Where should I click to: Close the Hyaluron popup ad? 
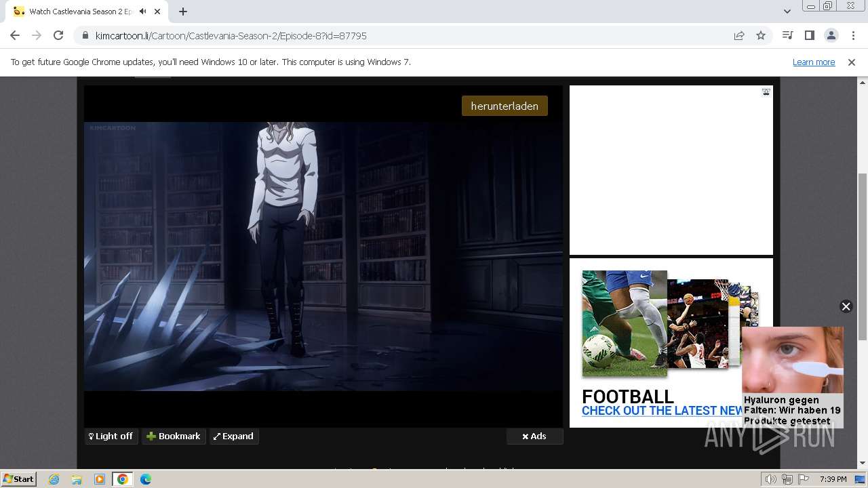click(x=846, y=306)
